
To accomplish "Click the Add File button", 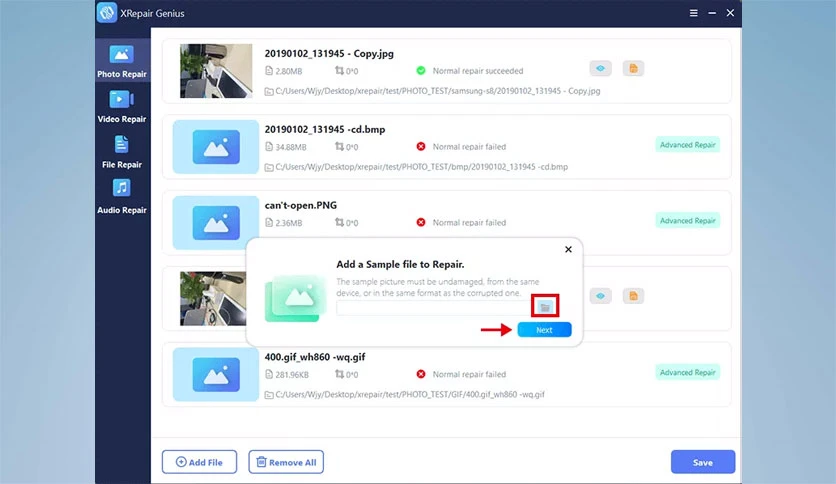I will pyautogui.click(x=199, y=462).
